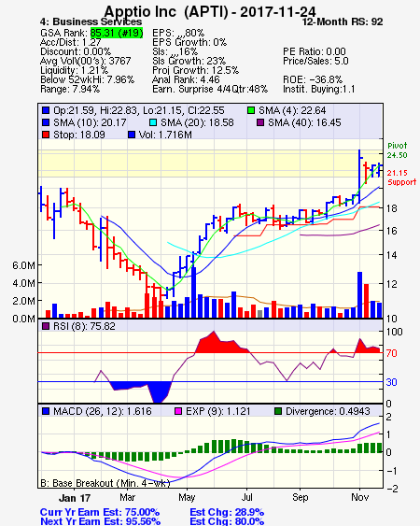Click the Anal Rank: 4.46 entry
Viewport: 420px width, 526px height.
point(186,79)
